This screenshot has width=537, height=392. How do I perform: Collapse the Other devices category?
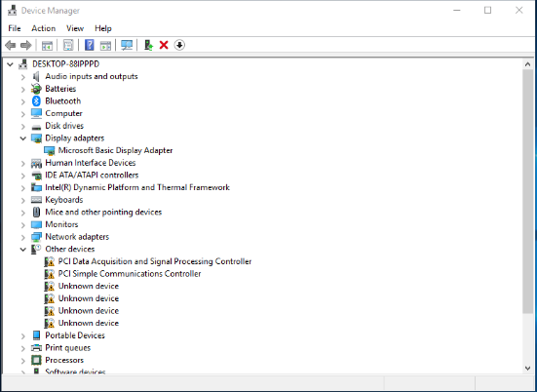[x=23, y=250]
